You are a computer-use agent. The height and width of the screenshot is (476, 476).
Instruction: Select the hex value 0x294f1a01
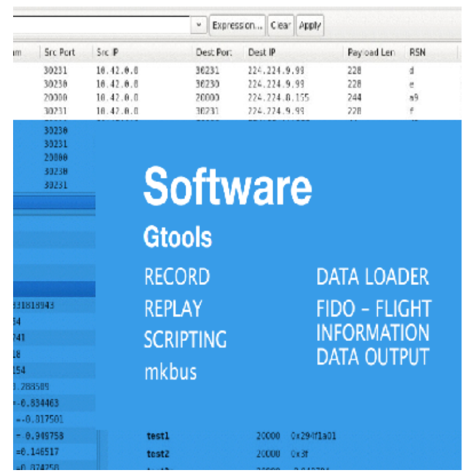[314, 436]
